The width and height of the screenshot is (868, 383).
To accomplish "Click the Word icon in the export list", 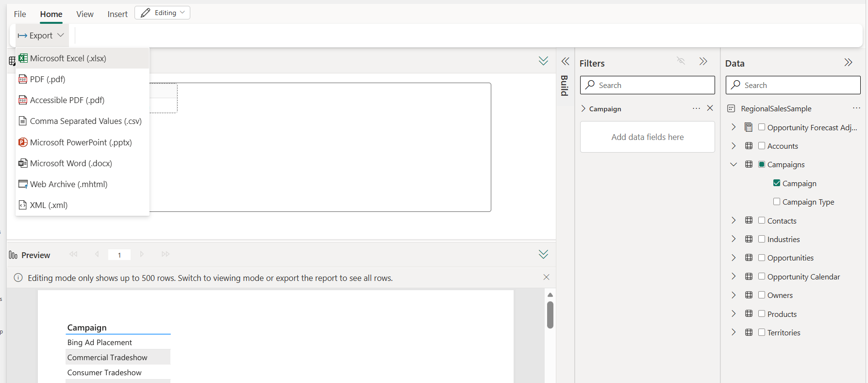I will [x=23, y=163].
